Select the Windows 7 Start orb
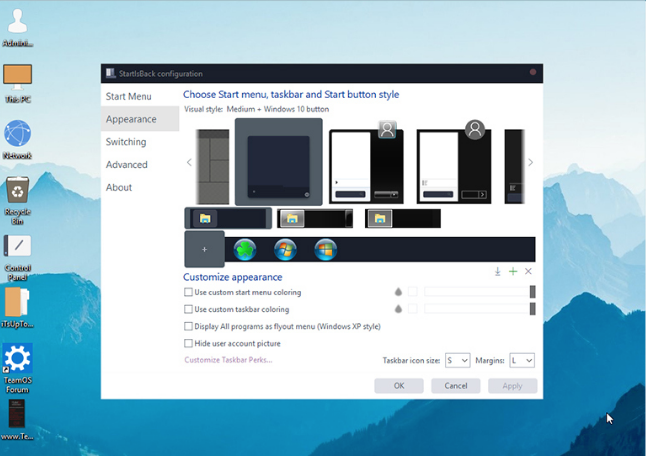646x456 pixels. [x=285, y=250]
